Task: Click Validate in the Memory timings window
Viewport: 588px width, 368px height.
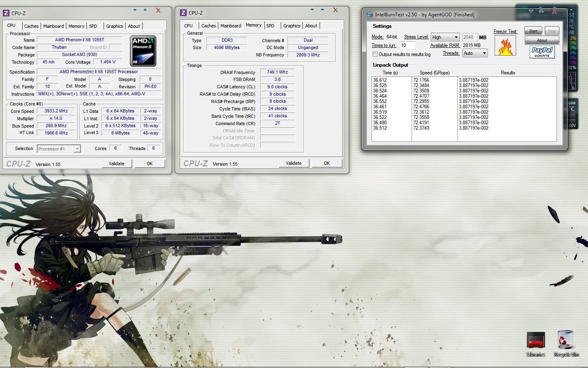Action: click(294, 163)
